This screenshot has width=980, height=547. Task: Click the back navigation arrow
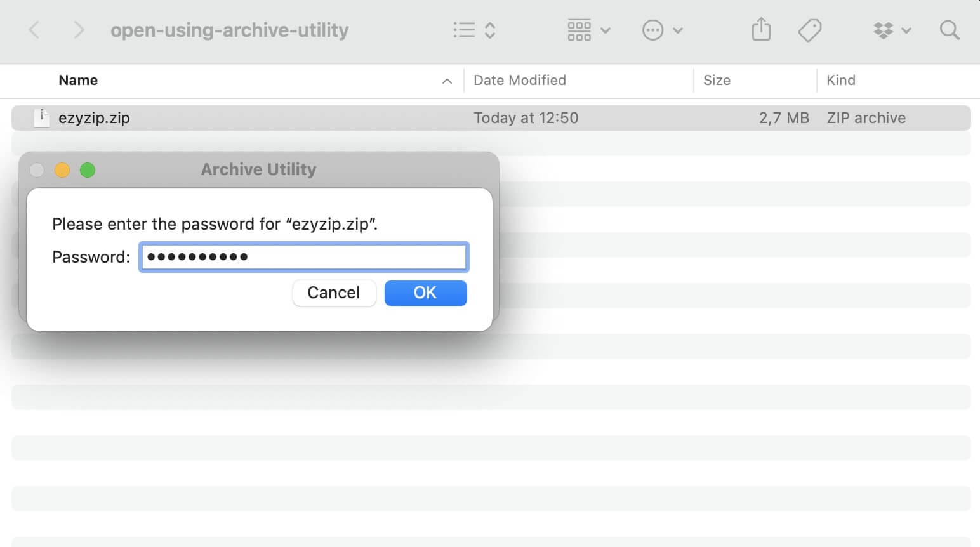[x=34, y=29]
